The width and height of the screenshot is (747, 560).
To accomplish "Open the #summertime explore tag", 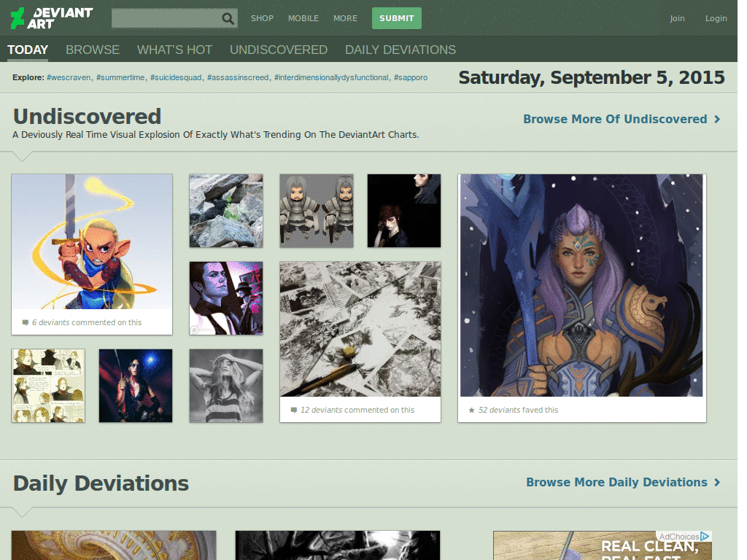I will [120, 77].
